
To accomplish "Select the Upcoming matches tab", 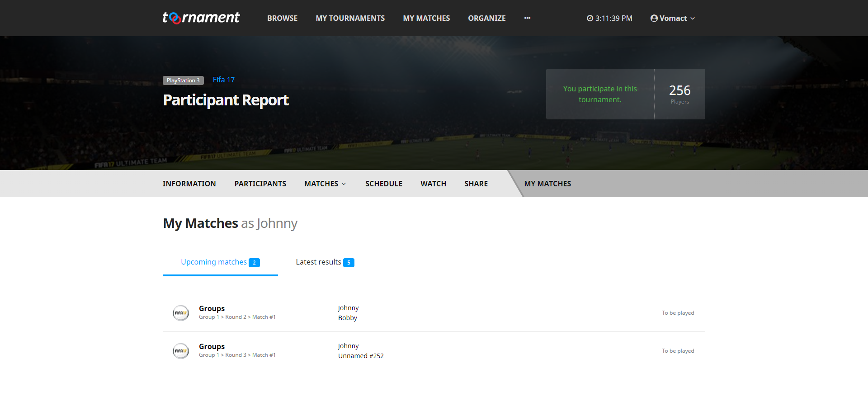I will pyautogui.click(x=220, y=262).
